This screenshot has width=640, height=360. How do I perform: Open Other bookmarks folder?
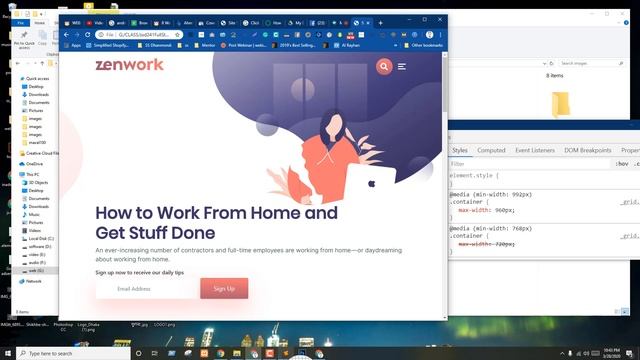423,45
